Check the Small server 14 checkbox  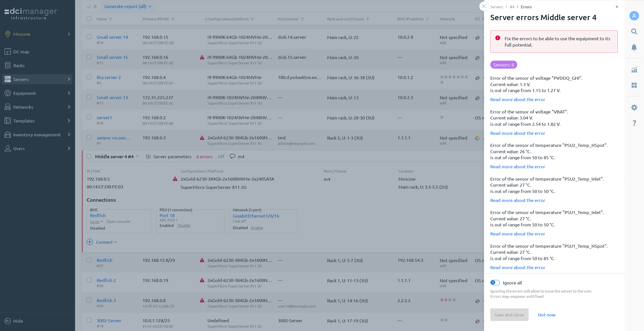[x=89, y=37]
